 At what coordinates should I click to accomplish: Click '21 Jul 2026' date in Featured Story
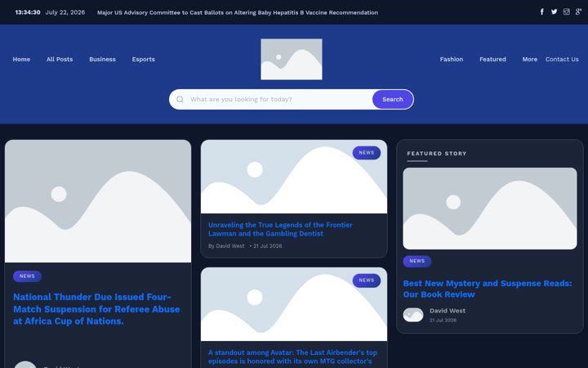443,321
